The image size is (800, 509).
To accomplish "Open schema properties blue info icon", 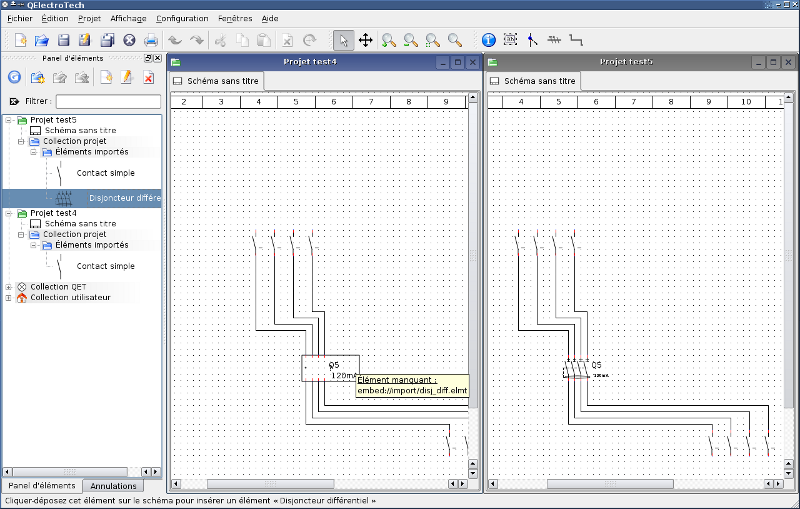I will click(x=488, y=40).
